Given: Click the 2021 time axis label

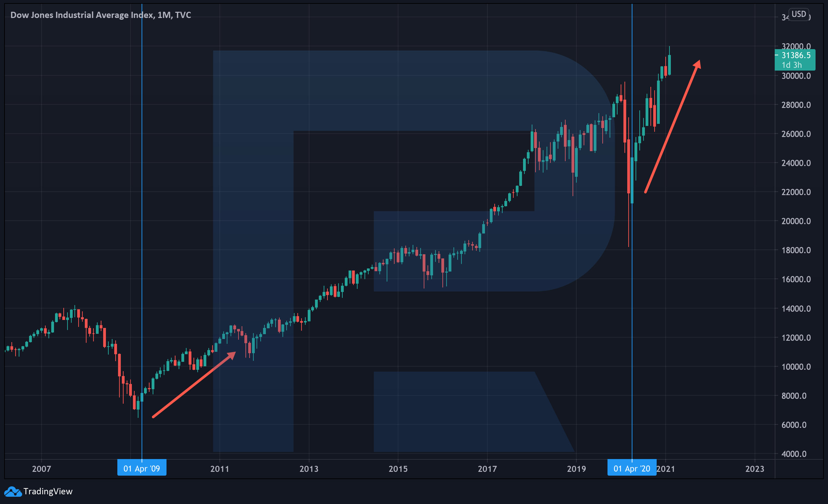Looking at the screenshot, I should point(666,469).
